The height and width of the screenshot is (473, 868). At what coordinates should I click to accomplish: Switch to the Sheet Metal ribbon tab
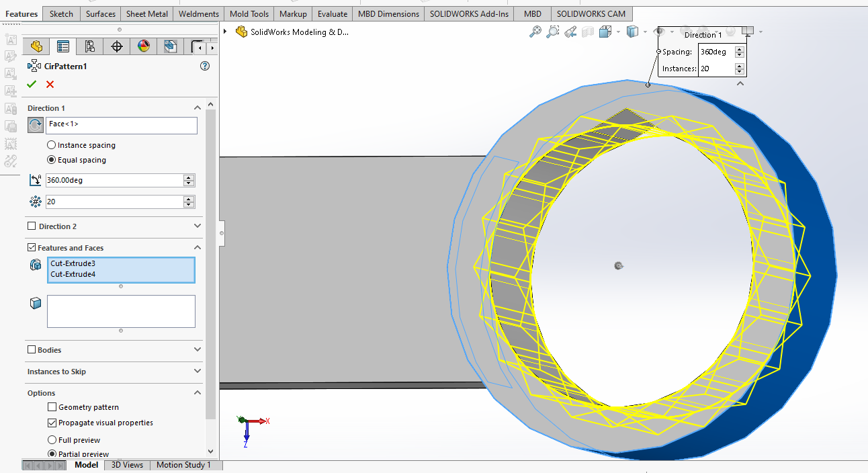pyautogui.click(x=146, y=13)
